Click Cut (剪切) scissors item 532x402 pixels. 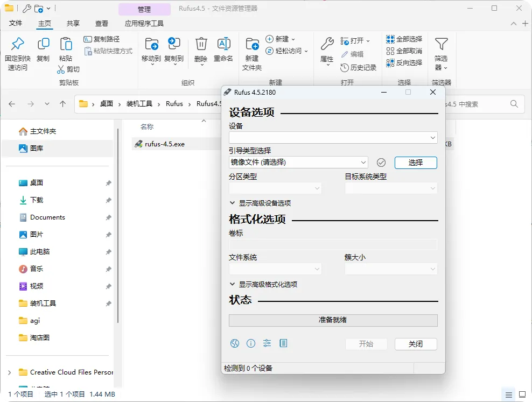tap(68, 69)
